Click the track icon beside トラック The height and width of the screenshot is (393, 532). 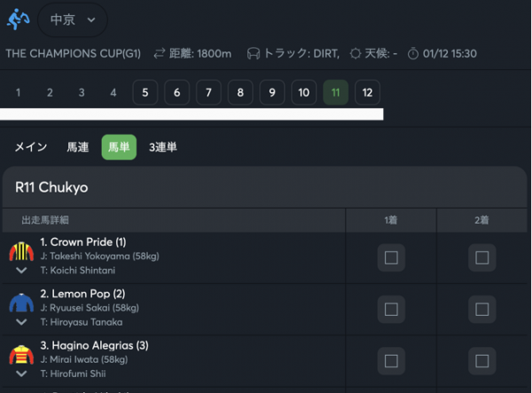pyautogui.click(x=253, y=53)
